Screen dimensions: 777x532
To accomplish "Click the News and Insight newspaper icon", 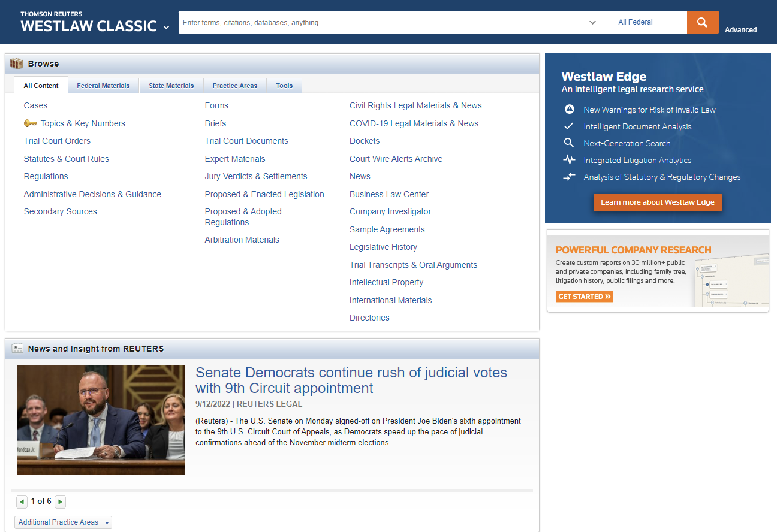I will (17, 349).
